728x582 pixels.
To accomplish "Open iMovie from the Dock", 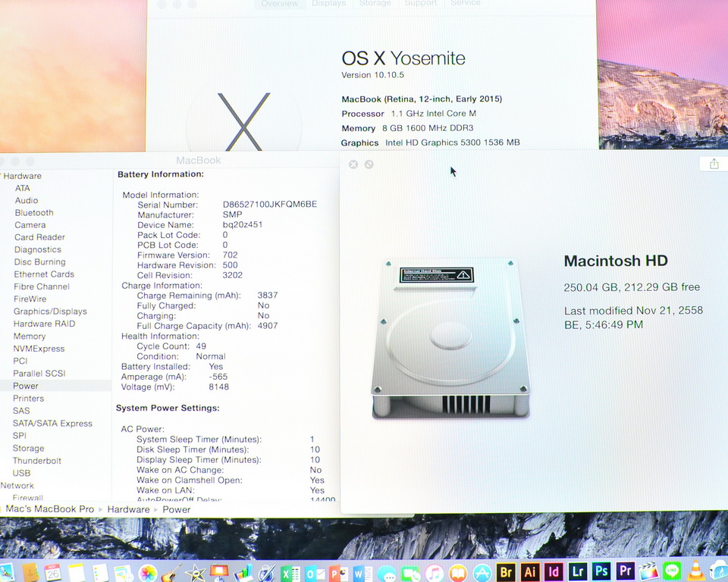I will pyautogui.click(x=196, y=573).
